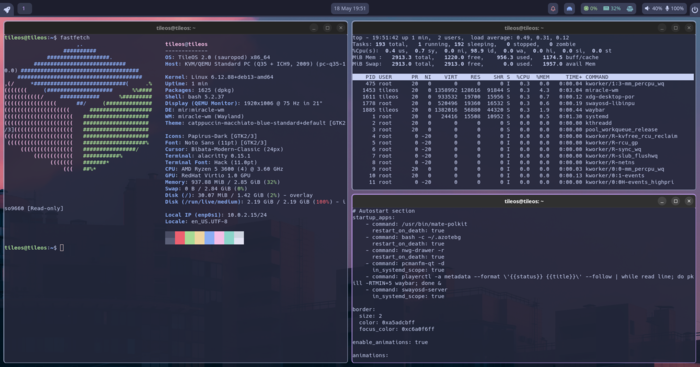700x367 pixels.
Task: Click the 'WM: miracle-wm (Wayland)' line
Action: point(204,116)
